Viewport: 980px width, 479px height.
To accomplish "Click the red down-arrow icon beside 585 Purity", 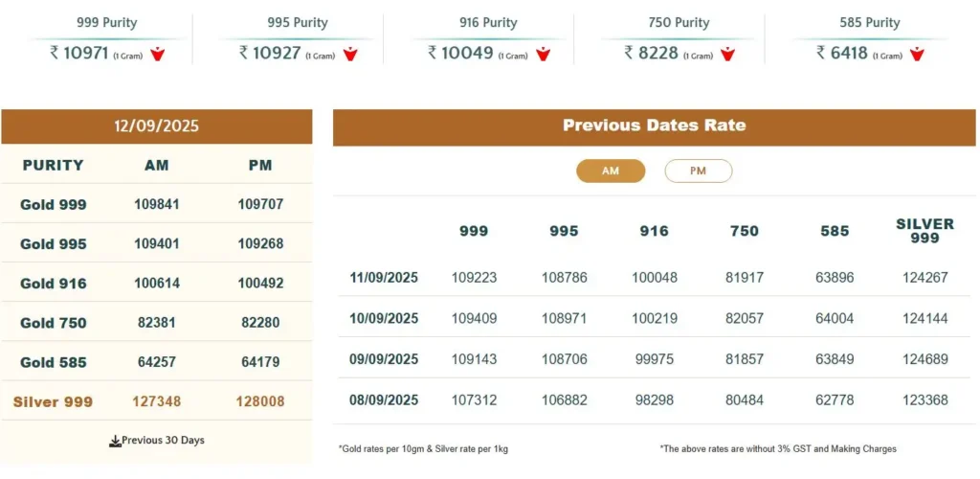I will click(x=917, y=54).
